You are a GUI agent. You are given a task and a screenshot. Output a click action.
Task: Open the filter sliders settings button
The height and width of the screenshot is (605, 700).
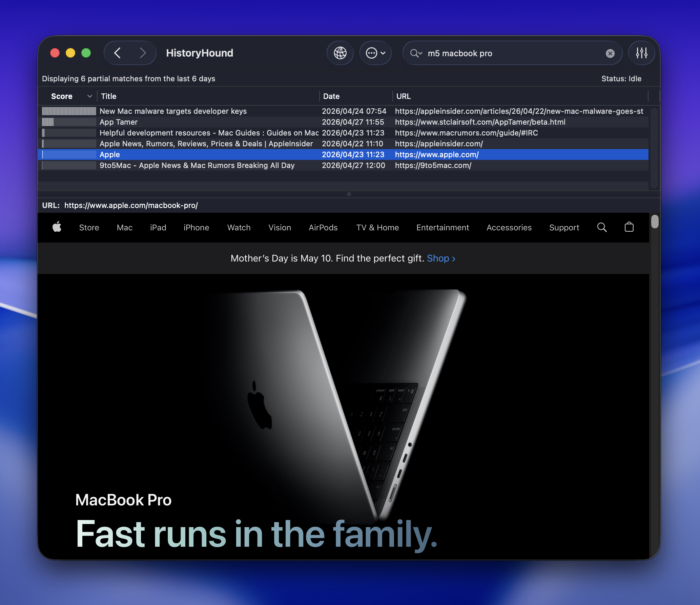click(641, 53)
